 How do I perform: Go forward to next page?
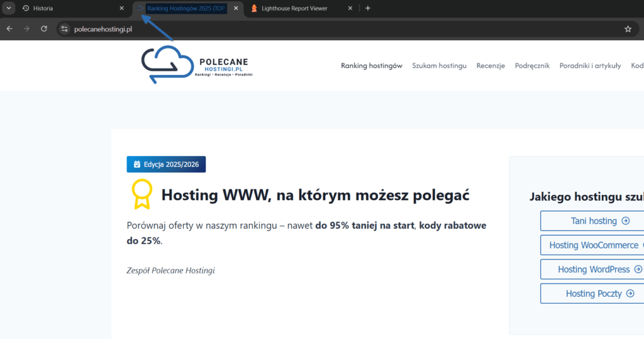(26, 29)
